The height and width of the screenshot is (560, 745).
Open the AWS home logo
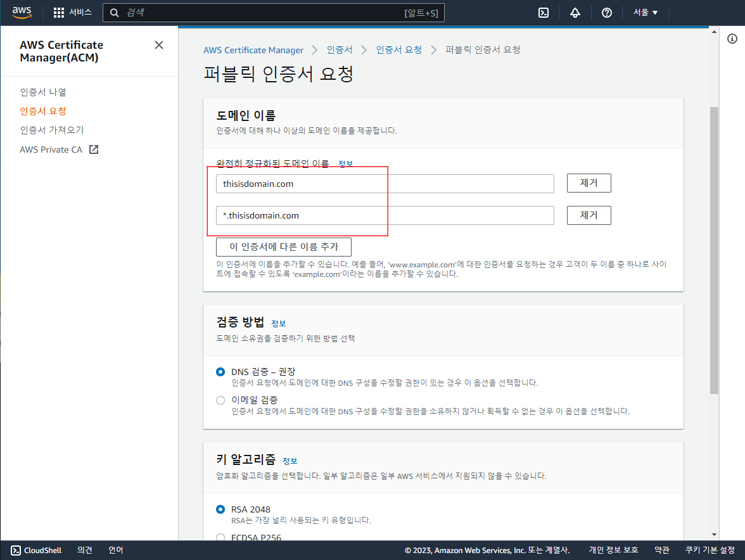point(22,12)
